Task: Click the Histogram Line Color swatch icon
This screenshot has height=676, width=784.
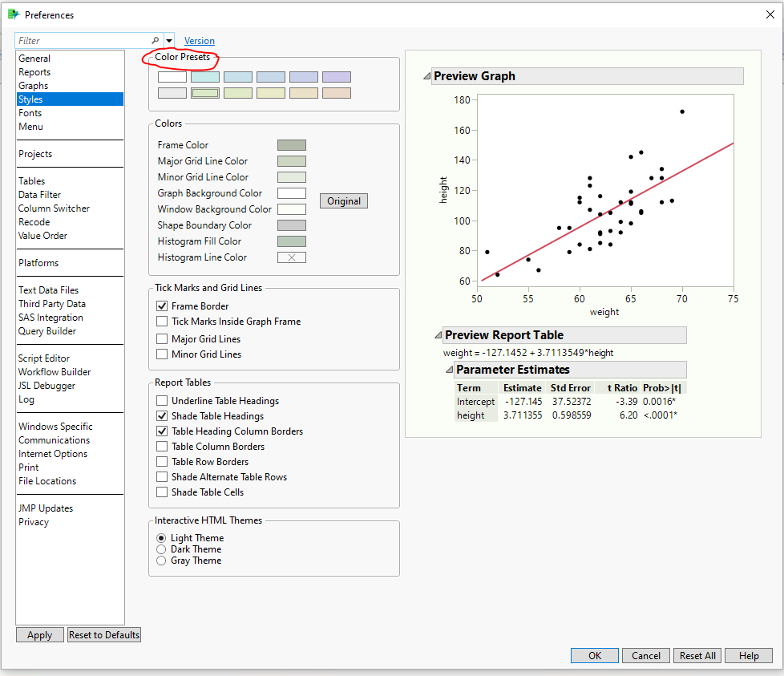Action: 292,257
